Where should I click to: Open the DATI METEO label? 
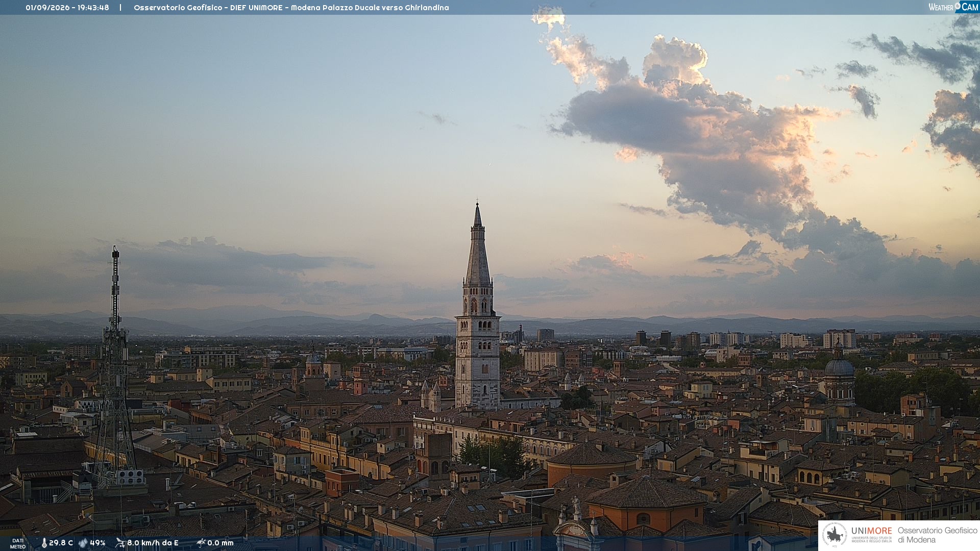18,543
